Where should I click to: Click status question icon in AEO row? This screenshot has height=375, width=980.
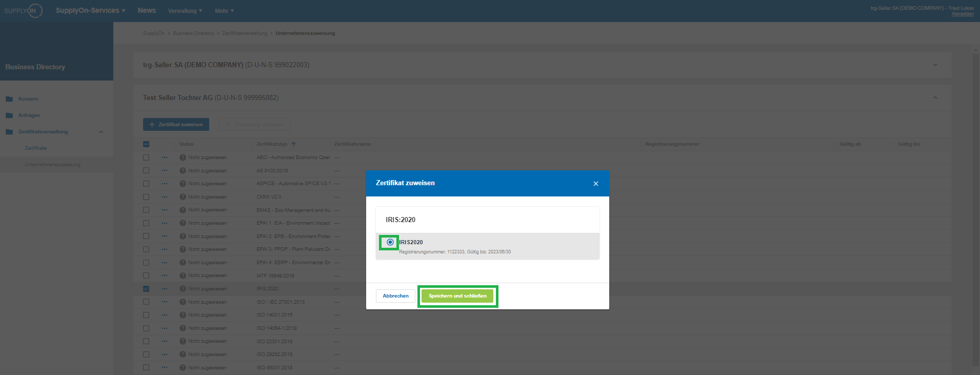(183, 157)
